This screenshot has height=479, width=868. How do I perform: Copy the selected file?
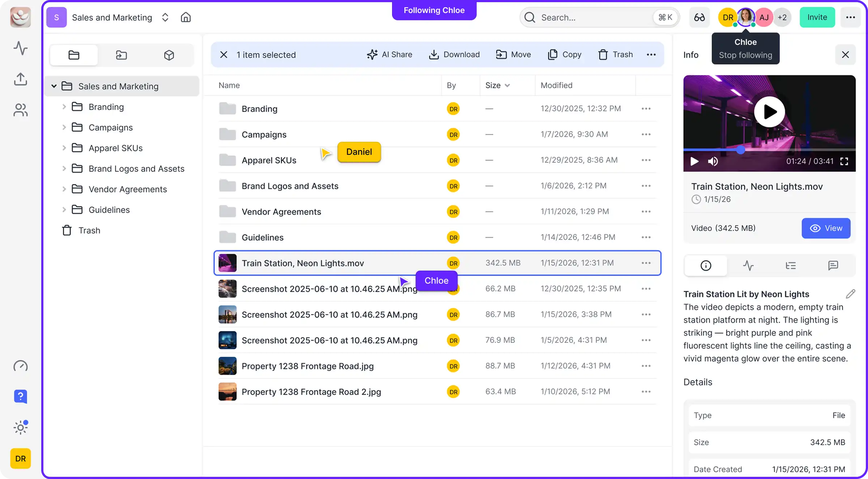coord(565,55)
